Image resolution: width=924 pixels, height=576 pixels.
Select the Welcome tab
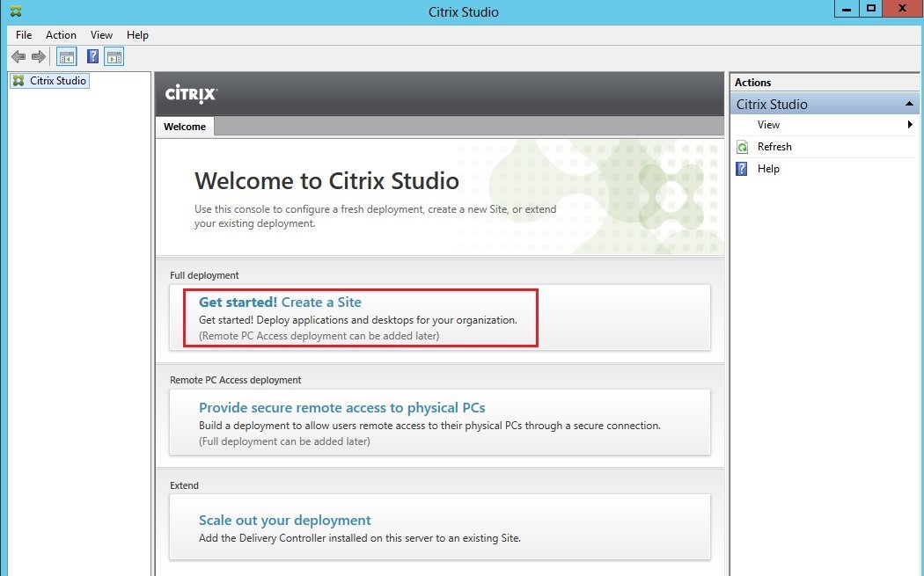[185, 127]
